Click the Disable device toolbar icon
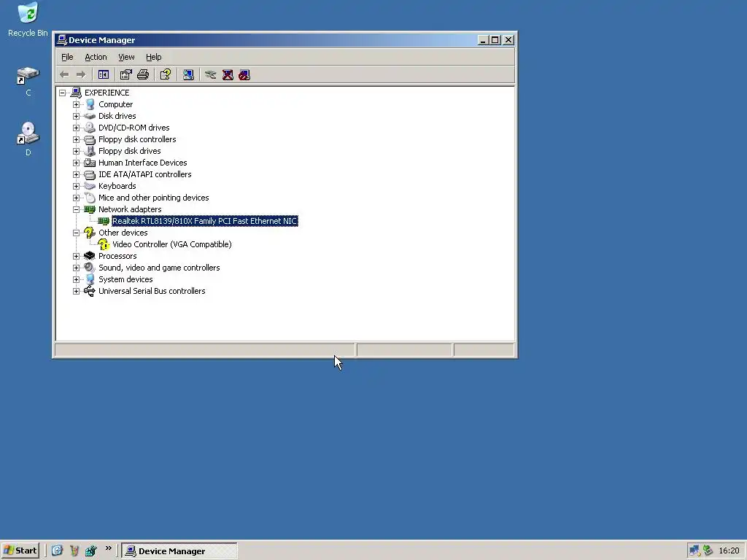The height and width of the screenshot is (560, 747). pyautogui.click(x=244, y=75)
